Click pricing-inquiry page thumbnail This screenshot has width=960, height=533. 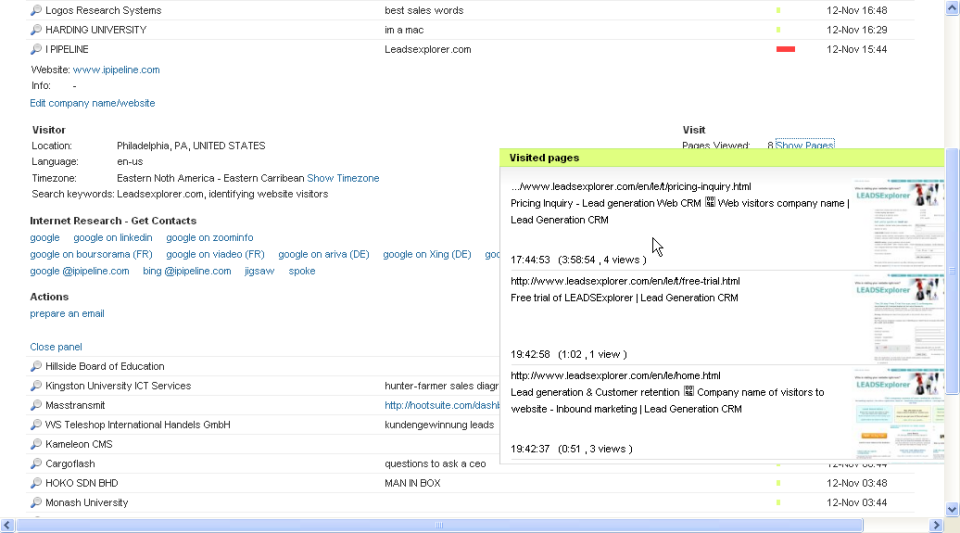899,223
